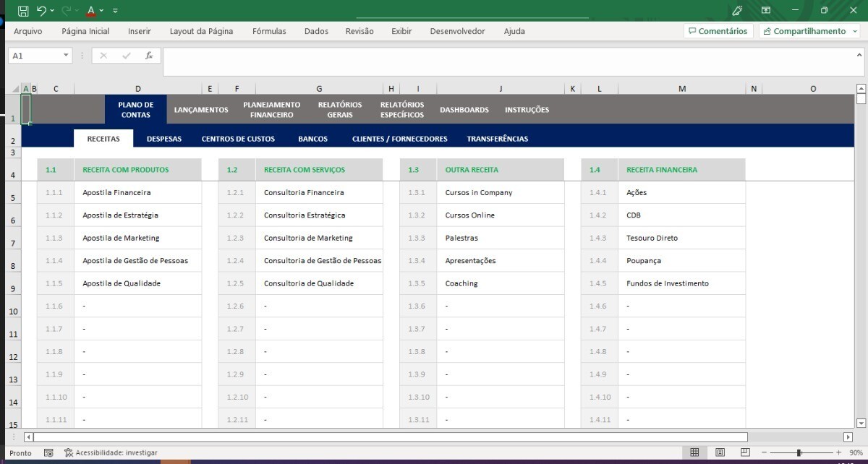The width and height of the screenshot is (868, 464).
Task: Go to the DESPESAS section
Action: tap(164, 139)
